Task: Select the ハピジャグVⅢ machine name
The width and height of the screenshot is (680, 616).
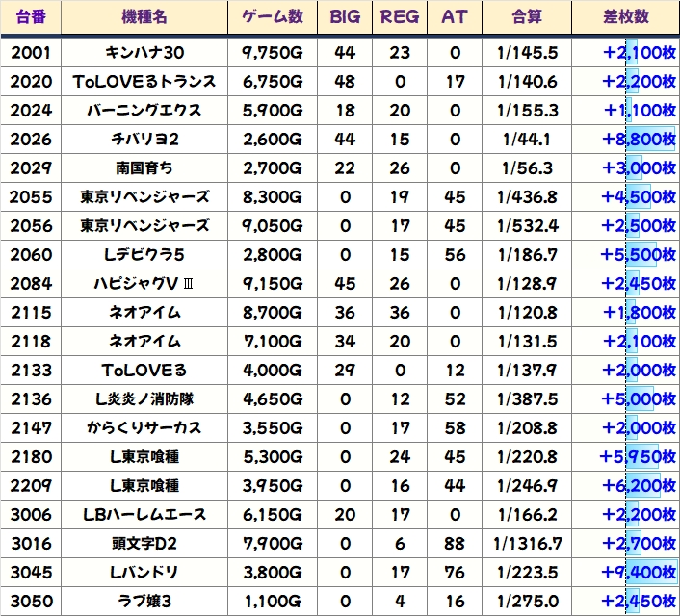Action: tap(144, 283)
